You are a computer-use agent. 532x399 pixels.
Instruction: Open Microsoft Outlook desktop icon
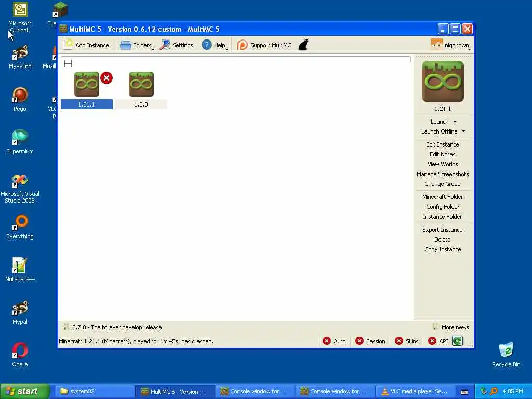point(20,18)
